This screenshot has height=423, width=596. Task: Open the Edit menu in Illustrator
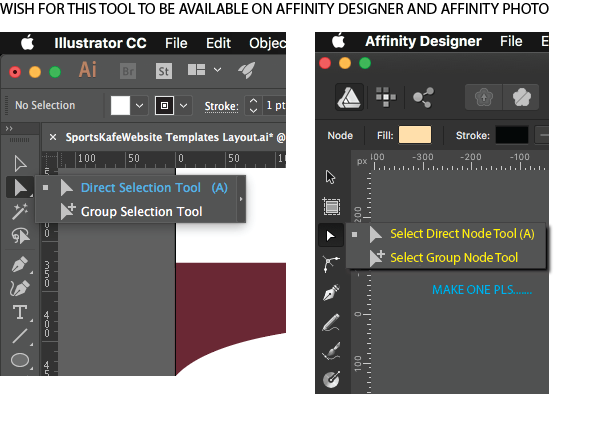click(x=218, y=43)
